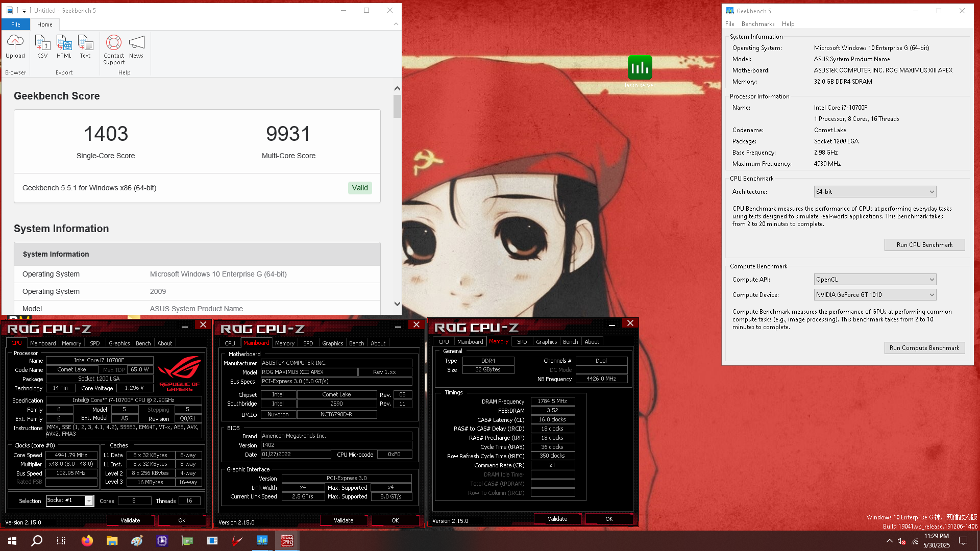
Task: Open File menu in Geekbench 5 window
Action: [x=730, y=24]
